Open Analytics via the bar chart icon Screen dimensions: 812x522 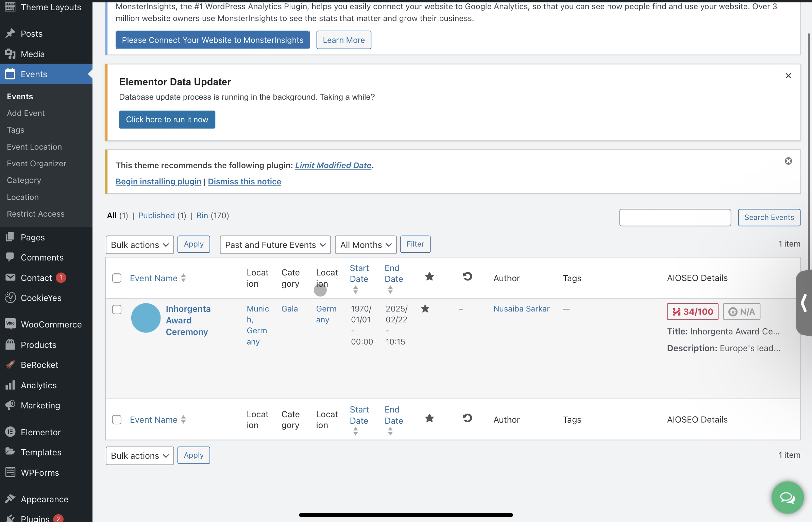[x=10, y=385]
